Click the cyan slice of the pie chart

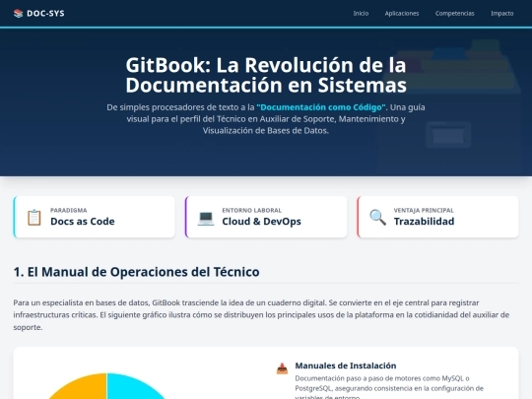(x=131, y=388)
